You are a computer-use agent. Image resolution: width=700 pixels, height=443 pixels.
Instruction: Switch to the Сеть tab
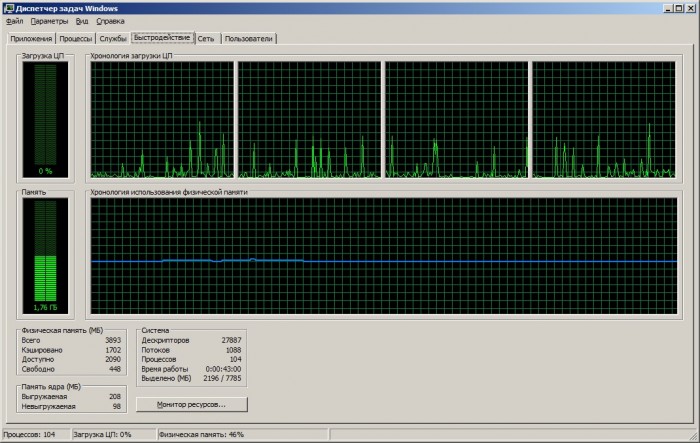coord(206,39)
